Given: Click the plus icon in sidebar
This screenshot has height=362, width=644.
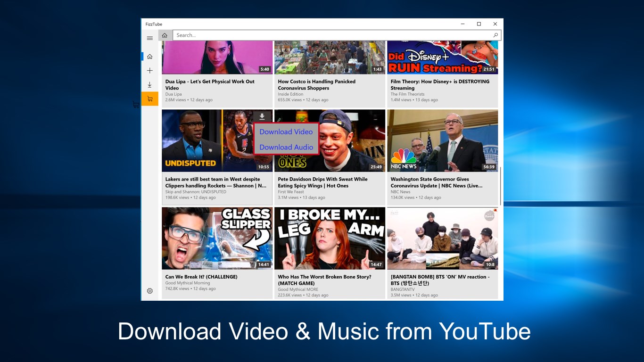Looking at the screenshot, I should point(150,71).
